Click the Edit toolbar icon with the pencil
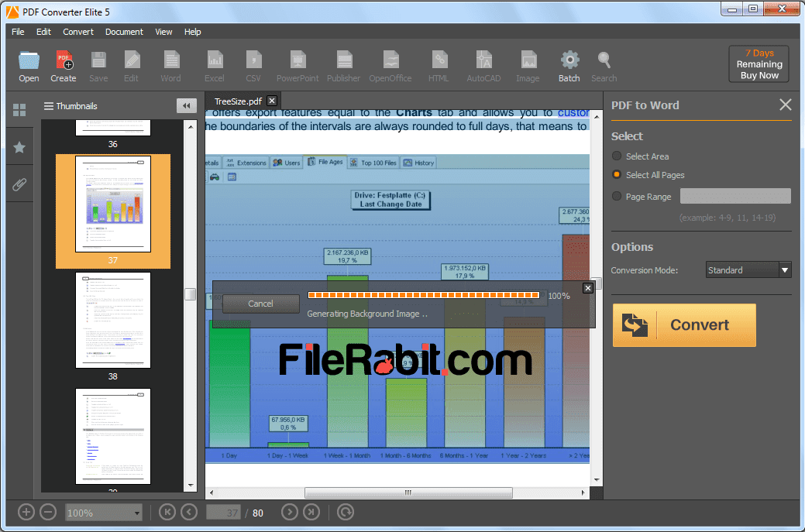 tap(132, 67)
